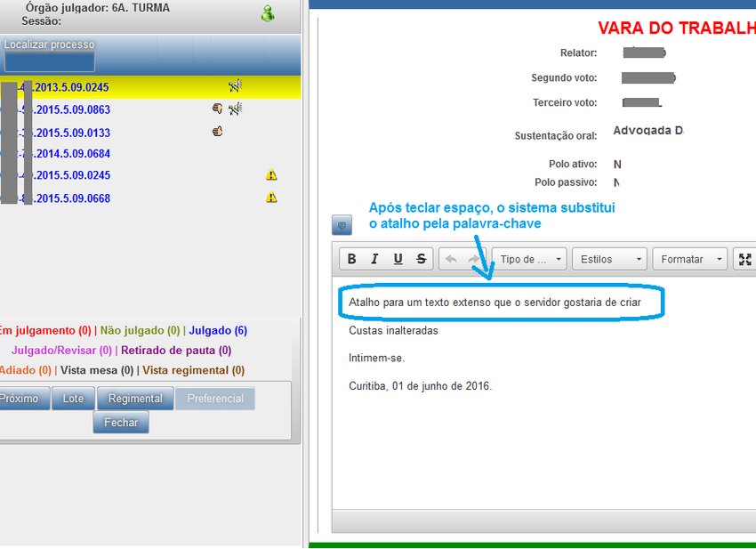The image size is (756, 549).
Task: Filter by Retirado de pauta (0)
Action: [x=176, y=351]
